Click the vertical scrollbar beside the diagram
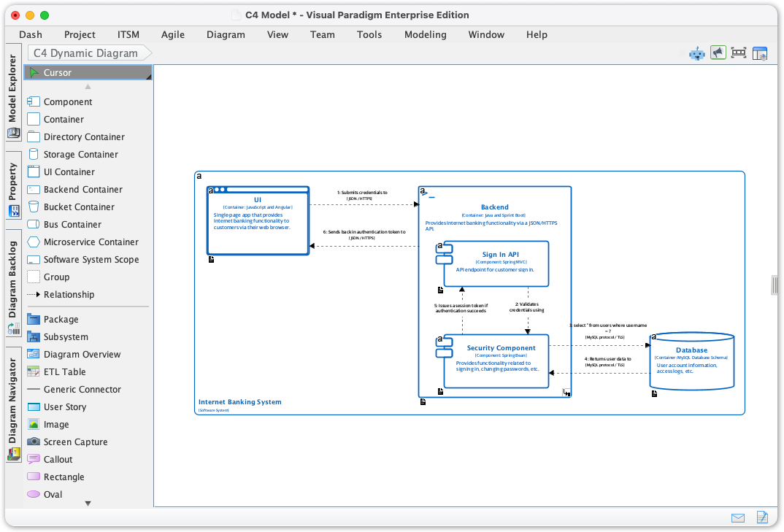784x532 pixels. click(774, 285)
